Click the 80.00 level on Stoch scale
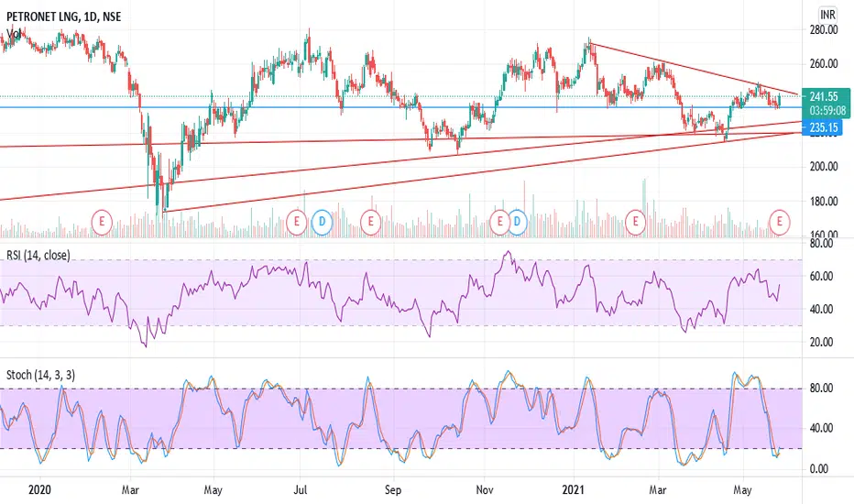 click(821, 388)
